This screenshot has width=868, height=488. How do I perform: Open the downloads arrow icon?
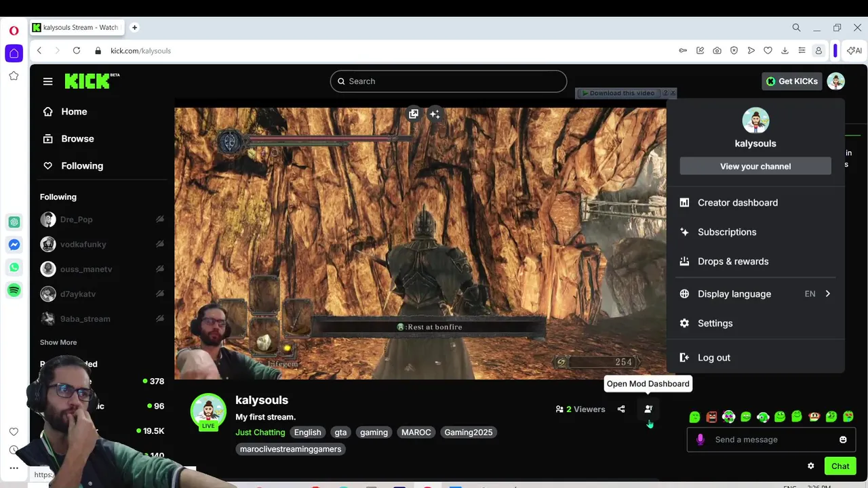(785, 51)
